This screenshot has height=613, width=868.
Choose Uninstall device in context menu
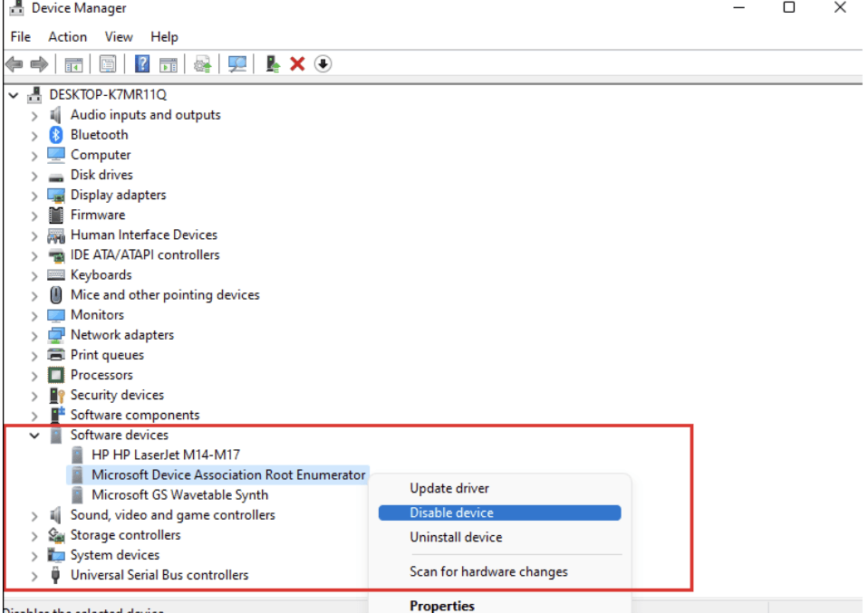coord(456,537)
